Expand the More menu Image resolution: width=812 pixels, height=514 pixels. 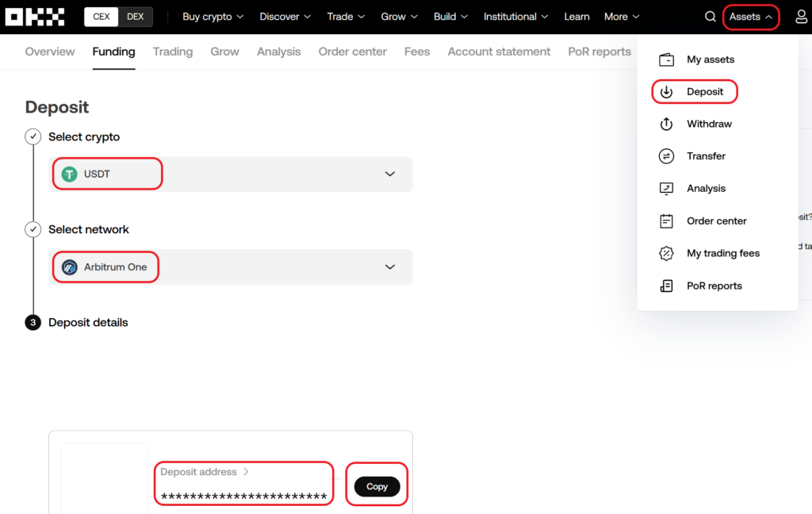[x=622, y=17]
